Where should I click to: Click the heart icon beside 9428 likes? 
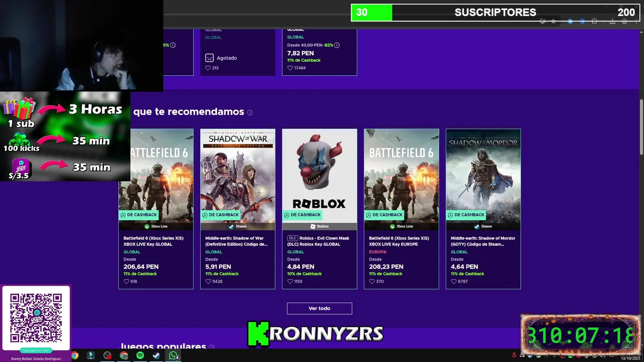[x=208, y=282]
